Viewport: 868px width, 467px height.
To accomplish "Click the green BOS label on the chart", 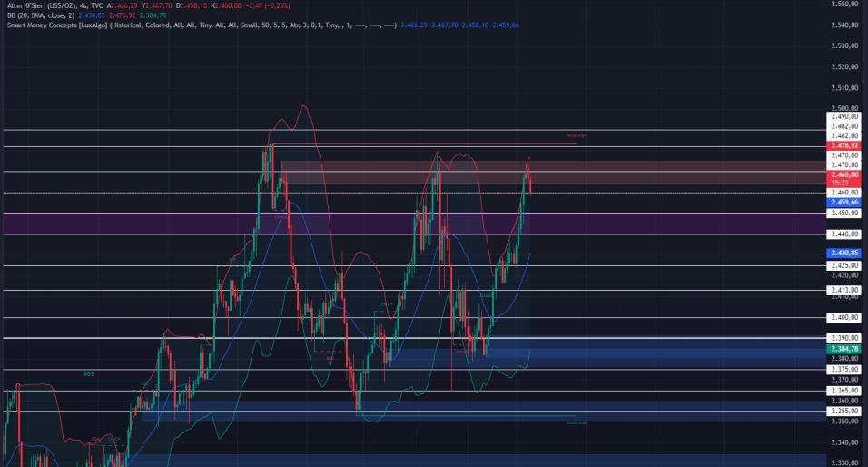I will [88, 373].
